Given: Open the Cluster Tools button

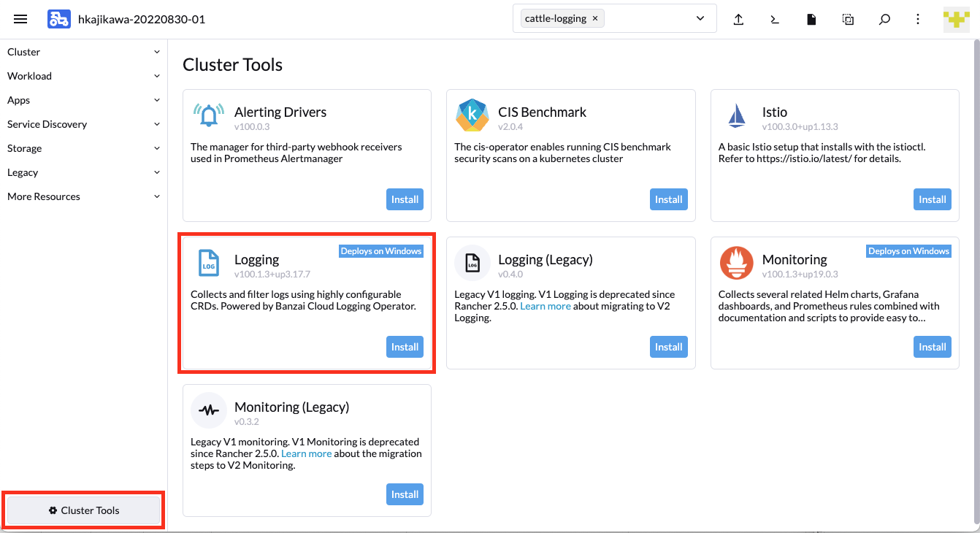Looking at the screenshot, I should coord(84,510).
